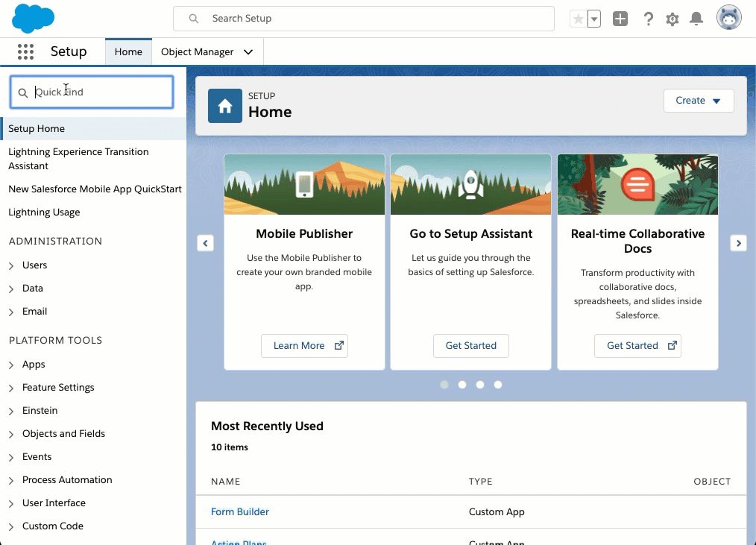
Task: Go to next carousel slide
Action: pyautogui.click(x=738, y=243)
